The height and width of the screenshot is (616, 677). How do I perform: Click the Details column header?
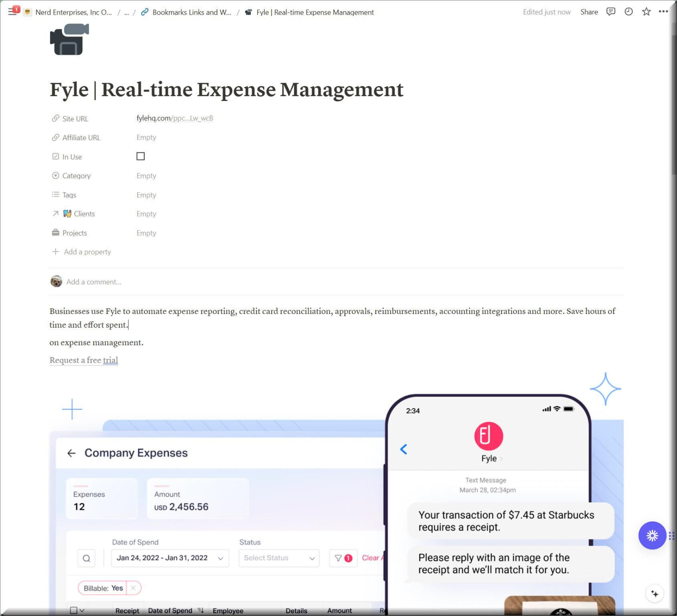pyautogui.click(x=296, y=611)
